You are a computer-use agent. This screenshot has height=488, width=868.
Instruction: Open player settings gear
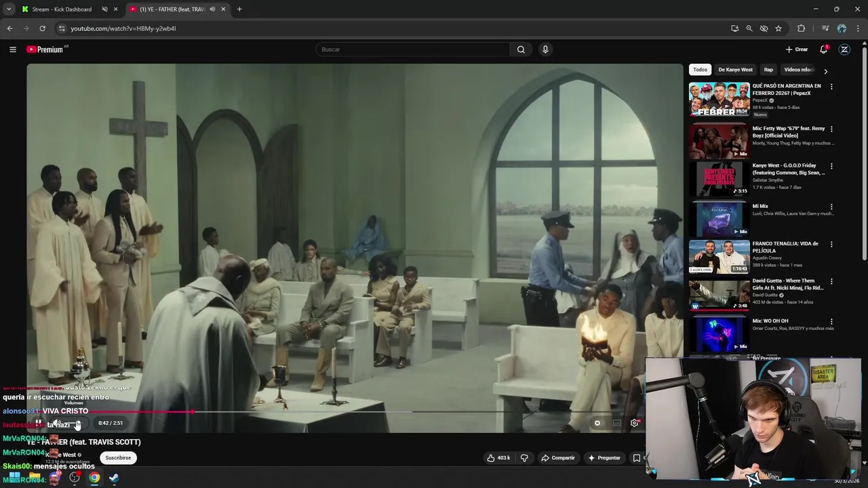pos(634,423)
